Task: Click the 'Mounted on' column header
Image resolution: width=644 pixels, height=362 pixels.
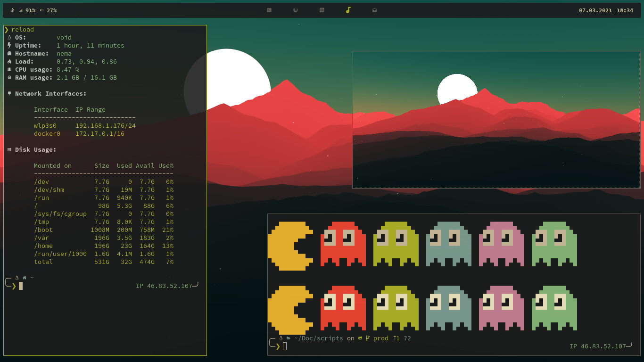Action: [x=53, y=165]
